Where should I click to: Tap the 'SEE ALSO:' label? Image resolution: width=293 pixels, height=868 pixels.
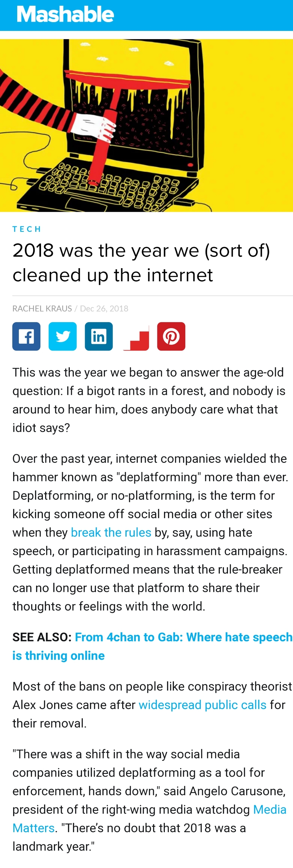click(42, 637)
